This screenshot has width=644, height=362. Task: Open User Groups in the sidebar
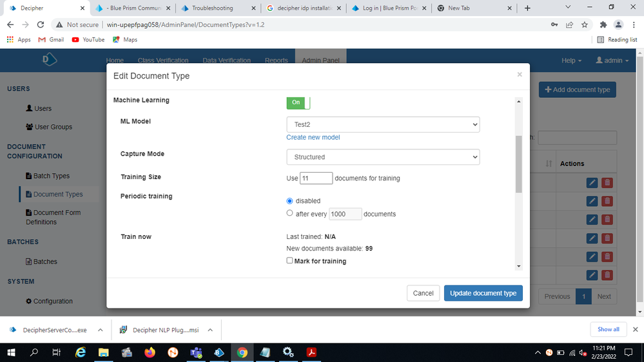click(49, 127)
